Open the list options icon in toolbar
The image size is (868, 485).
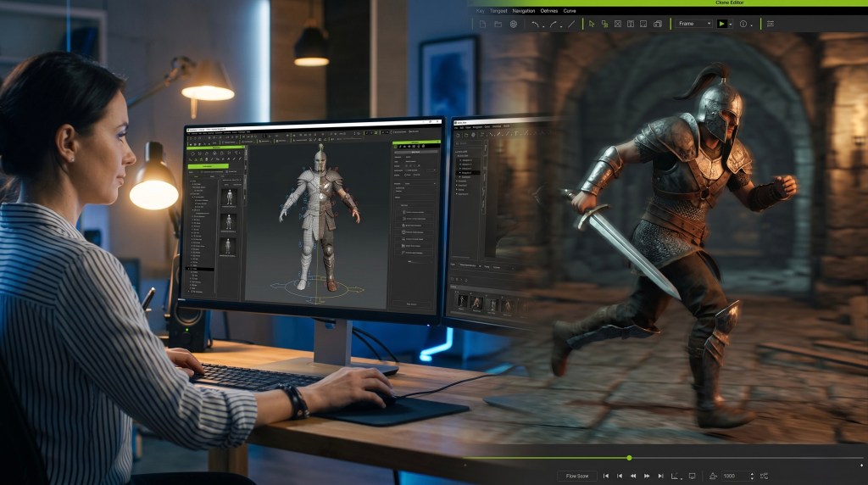pos(771,24)
